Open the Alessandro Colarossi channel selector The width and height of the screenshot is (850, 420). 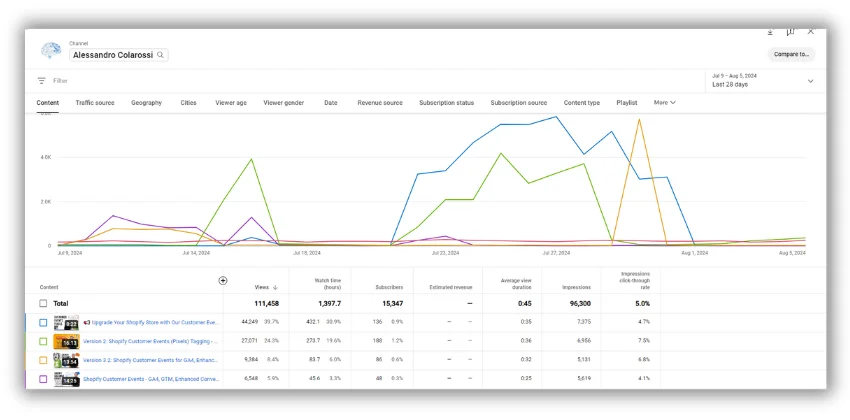pyautogui.click(x=112, y=56)
